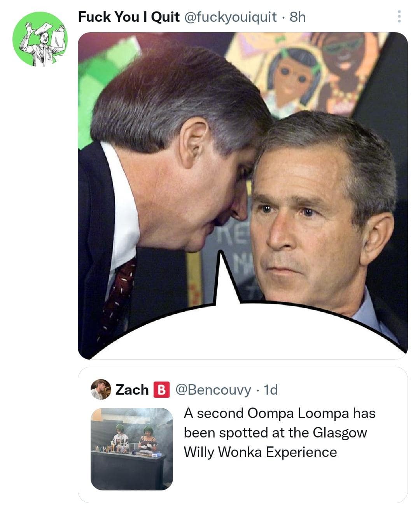The width and height of the screenshot is (420, 506).
Task: Click the white speech bubble in meme
Action: (249, 331)
